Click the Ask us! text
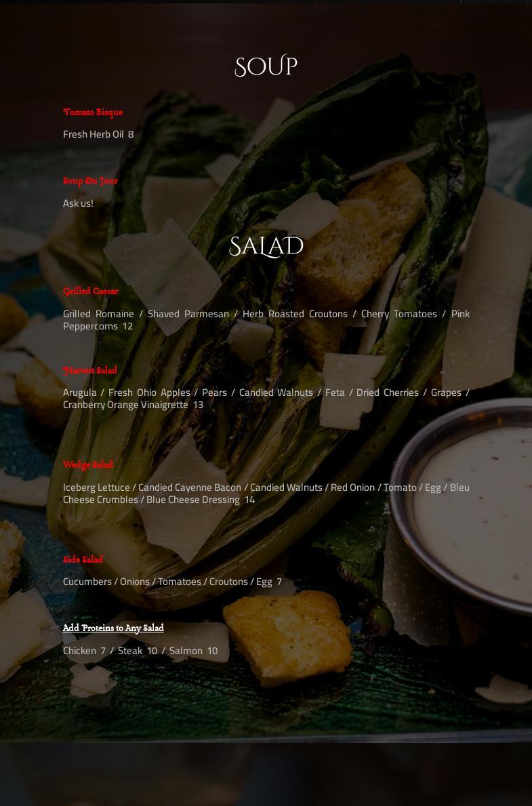Image resolution: width=532 pixels, height=806 pixels. point(78,203)
